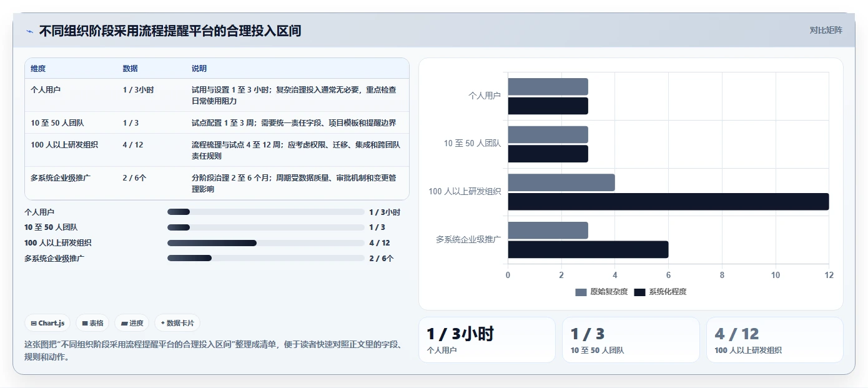The width and height of the screenshot is (868, 388).
Task: Toggle the 系统化程度 legend swatch
Action: [x=639, y=292]
